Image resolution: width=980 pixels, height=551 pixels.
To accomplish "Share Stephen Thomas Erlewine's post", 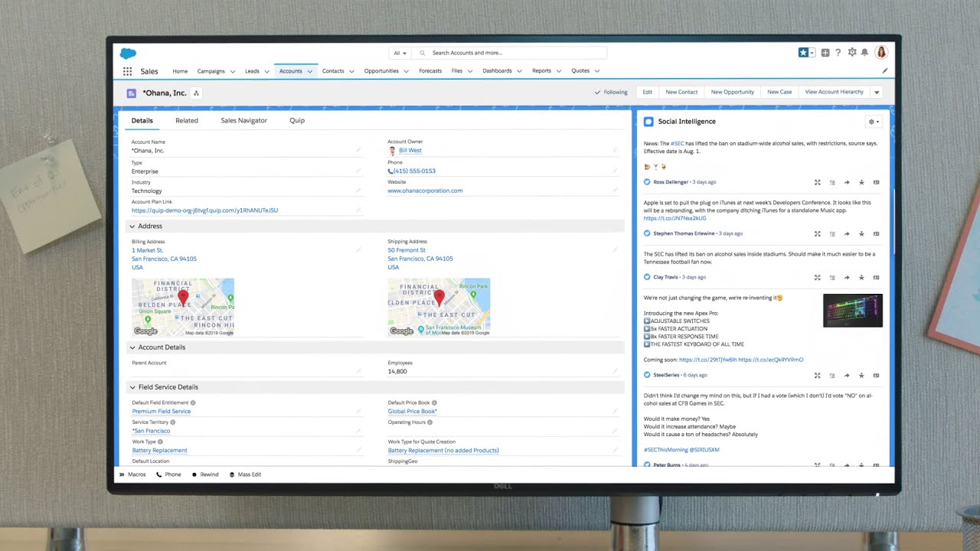I will (847, 233).
